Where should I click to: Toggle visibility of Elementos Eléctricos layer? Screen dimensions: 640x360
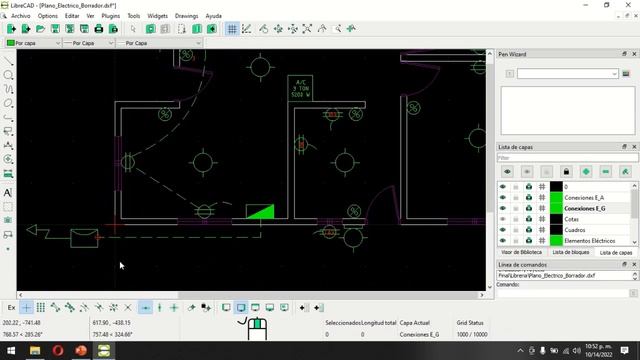point(503,241)
